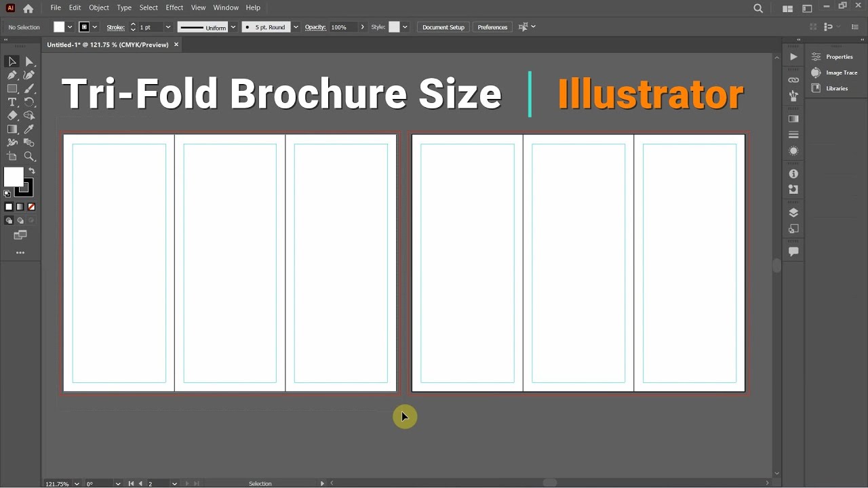
Task: Open the Libraries panel
Action: pyautogui.click(x=830, y=88)
